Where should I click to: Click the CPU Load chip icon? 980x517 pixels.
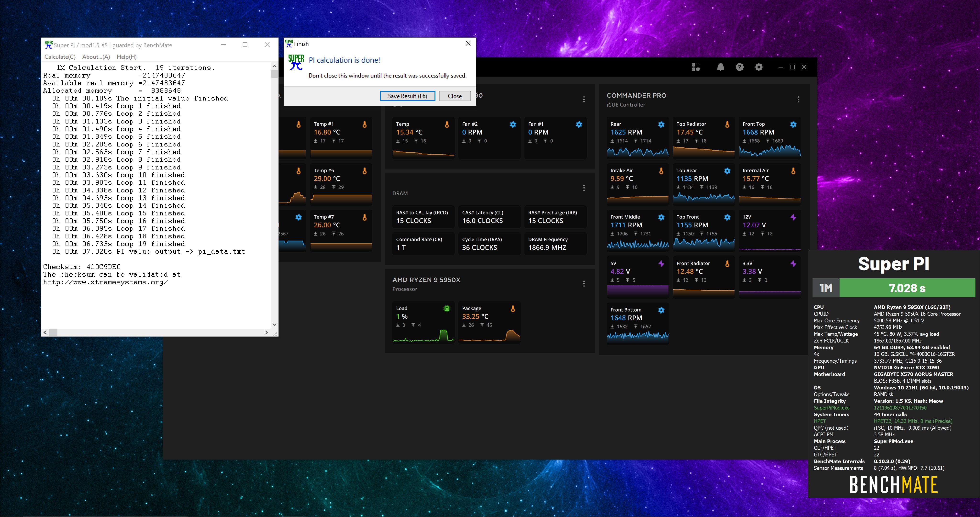coord(447,309)
